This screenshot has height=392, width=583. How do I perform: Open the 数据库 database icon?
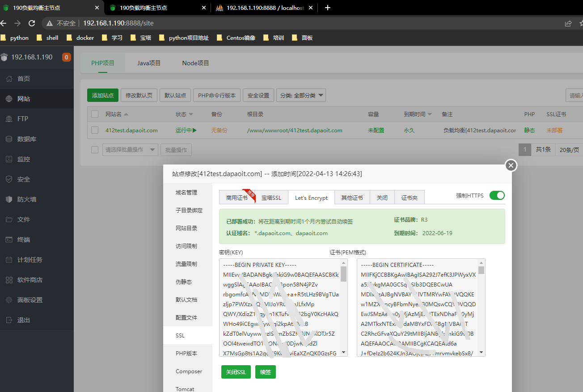(9, 139)
